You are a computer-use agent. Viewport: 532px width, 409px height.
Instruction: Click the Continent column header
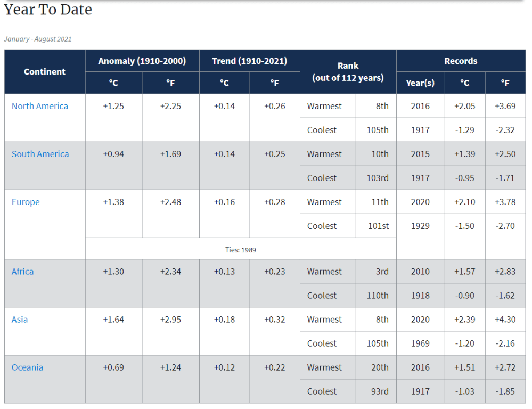point(45,72)
